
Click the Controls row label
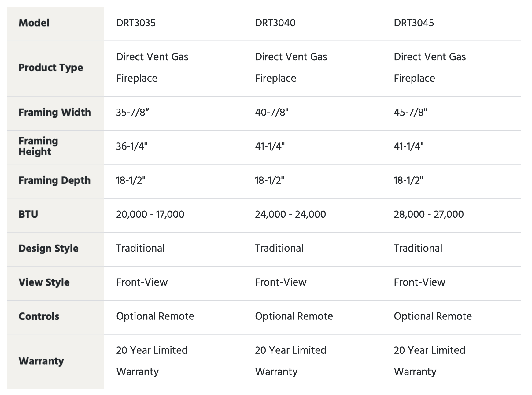(39, 316)
